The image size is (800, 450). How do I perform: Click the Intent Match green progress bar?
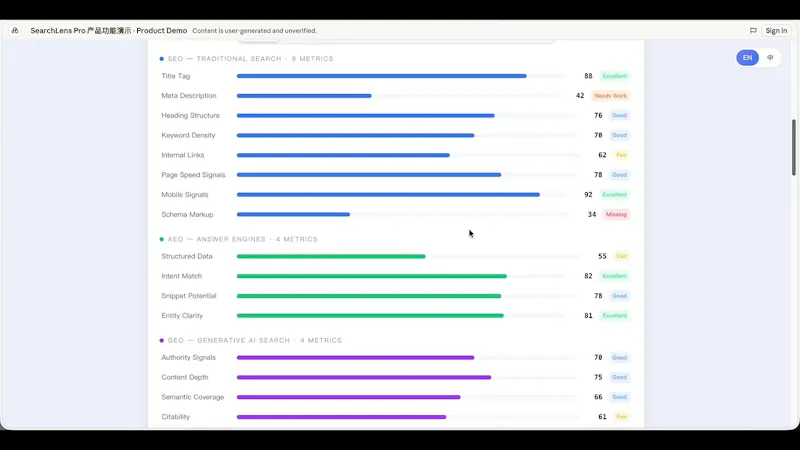402,276
